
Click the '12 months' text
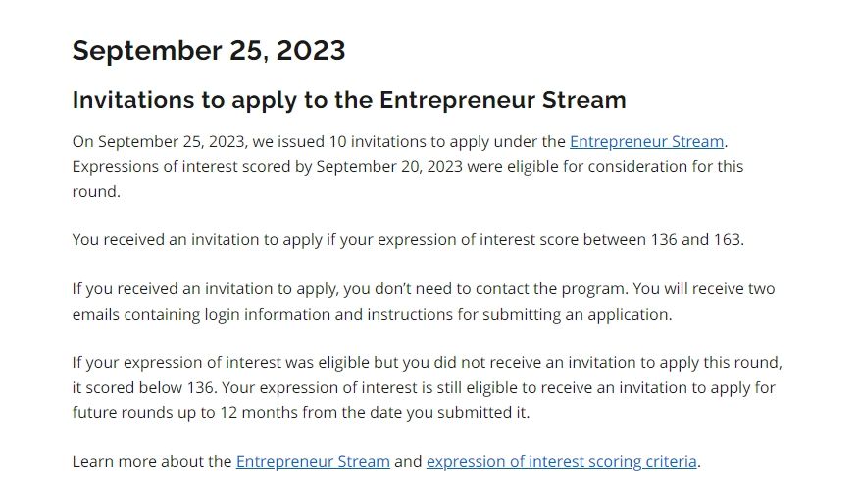tap(259, 412)
